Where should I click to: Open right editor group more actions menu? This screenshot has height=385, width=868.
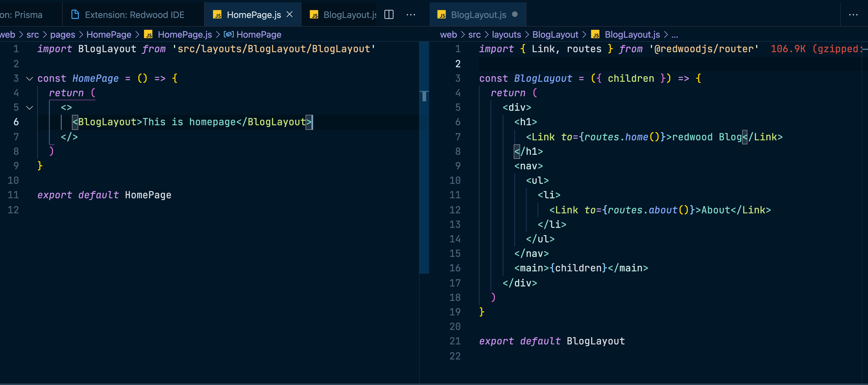click(853, 14)
